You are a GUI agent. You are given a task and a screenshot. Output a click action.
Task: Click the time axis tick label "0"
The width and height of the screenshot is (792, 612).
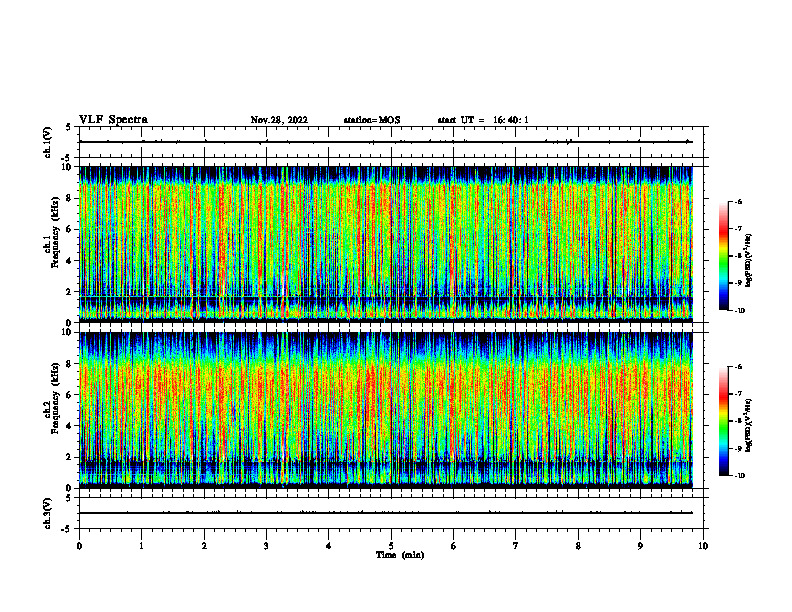click(79, 546)
